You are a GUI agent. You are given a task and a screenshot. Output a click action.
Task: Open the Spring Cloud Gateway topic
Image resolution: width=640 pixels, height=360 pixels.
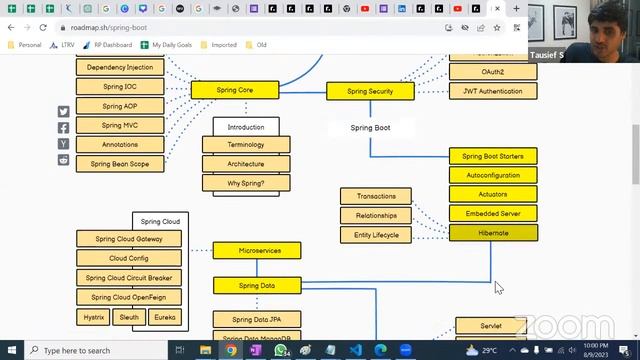click(129, 239)
